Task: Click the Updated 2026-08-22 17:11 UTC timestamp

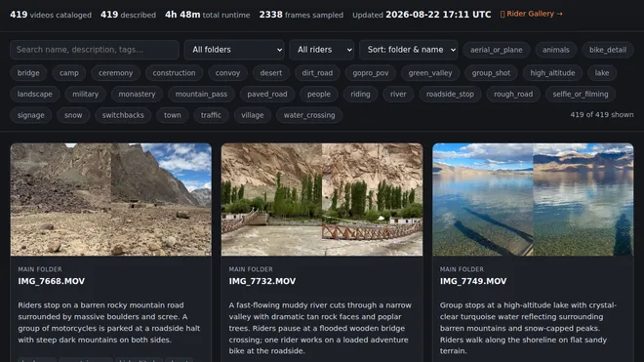Action: [x=422, y=15]
